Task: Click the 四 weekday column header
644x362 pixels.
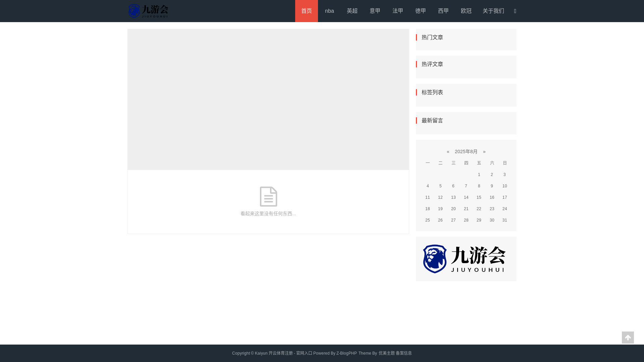Action: click(x=466, y=163)
